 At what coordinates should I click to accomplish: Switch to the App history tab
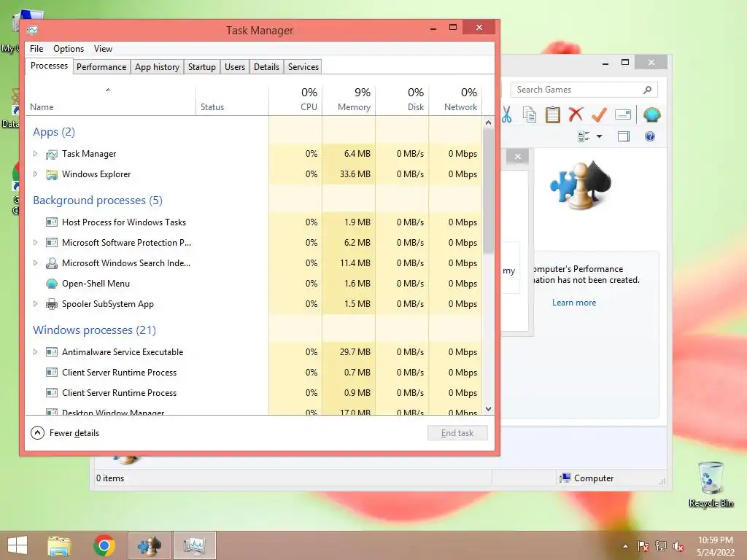pos(158,67)
